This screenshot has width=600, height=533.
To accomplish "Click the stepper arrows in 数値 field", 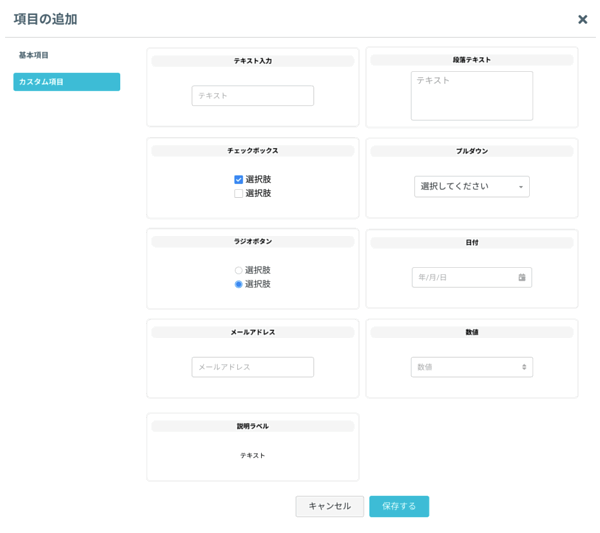I will (x=524, y=367).
